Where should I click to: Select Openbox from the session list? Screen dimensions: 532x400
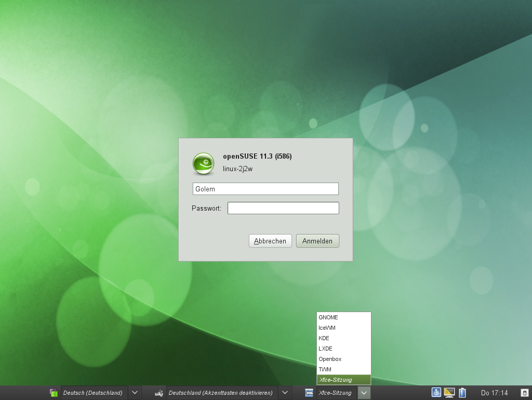(329, 359)
